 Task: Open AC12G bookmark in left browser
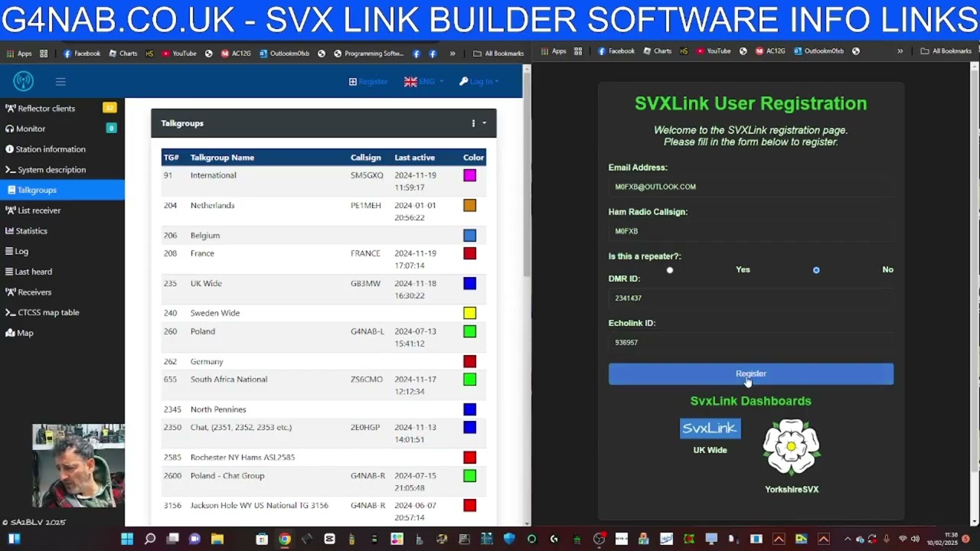coord(236,54)
